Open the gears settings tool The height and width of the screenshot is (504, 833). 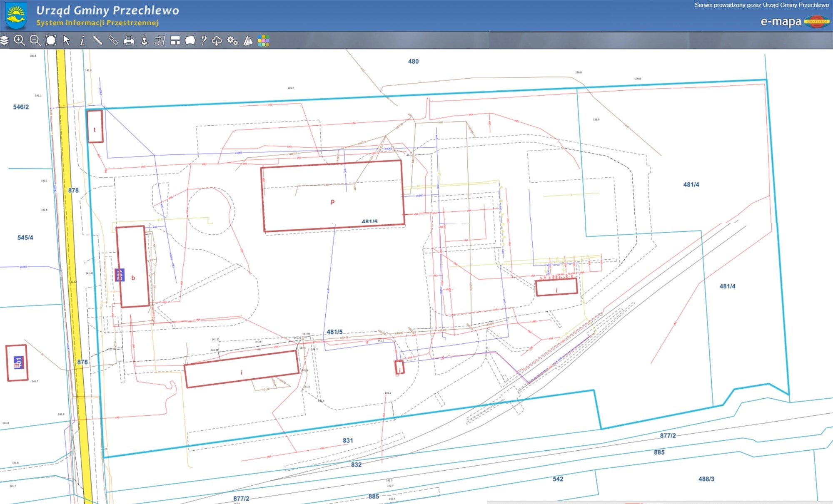(232, 40)
